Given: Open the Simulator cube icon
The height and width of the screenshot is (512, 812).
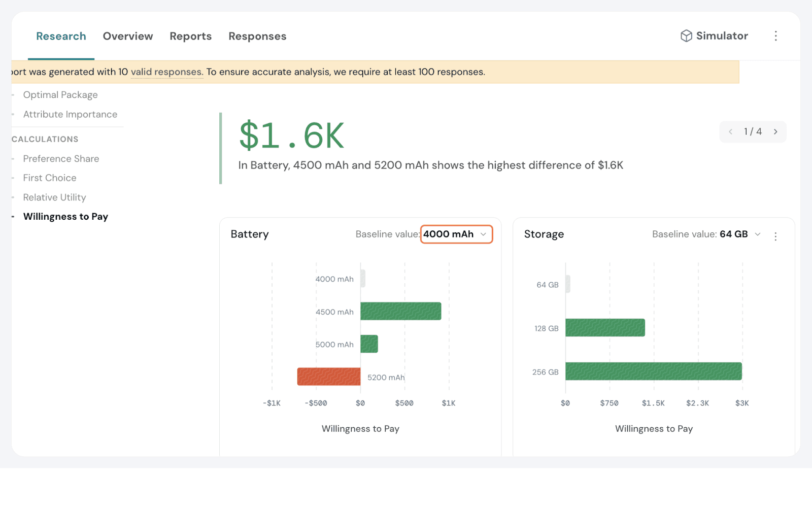Looking at the screenshot, I should click(686, 36).
